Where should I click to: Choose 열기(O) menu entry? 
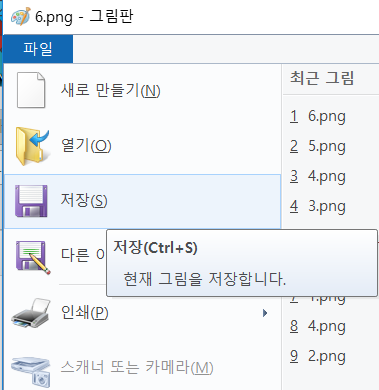click(142, 146)
